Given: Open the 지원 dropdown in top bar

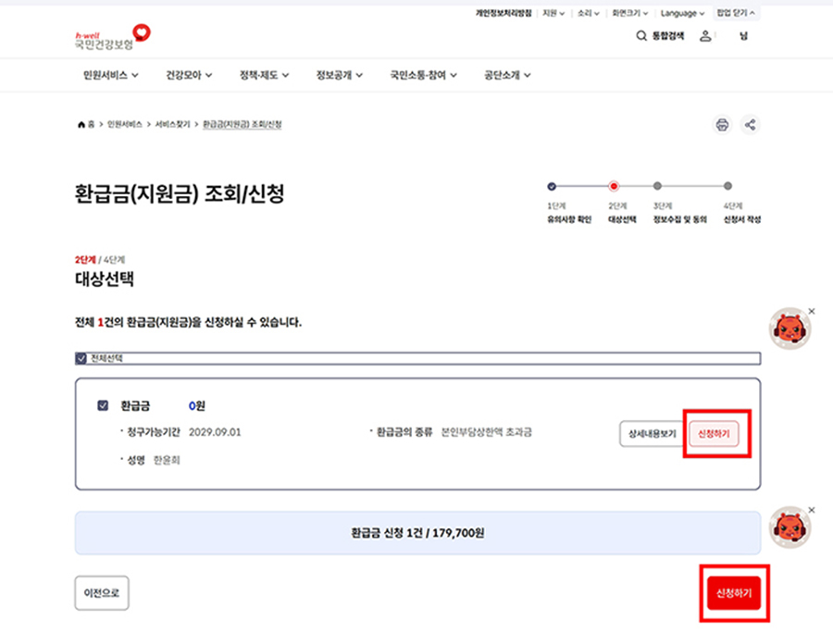Looking at the screenshot, I should point(553,13).
